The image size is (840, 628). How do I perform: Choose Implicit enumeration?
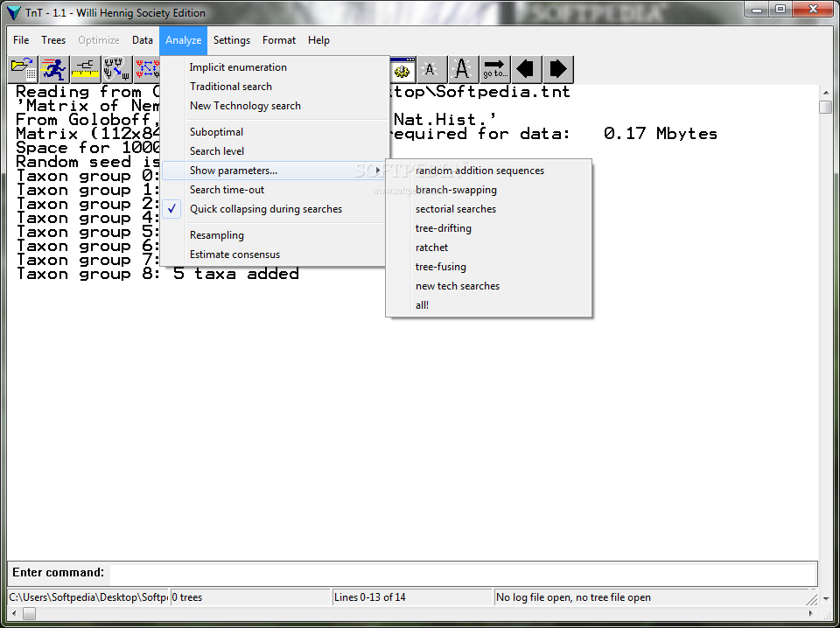tap(274, 67)
